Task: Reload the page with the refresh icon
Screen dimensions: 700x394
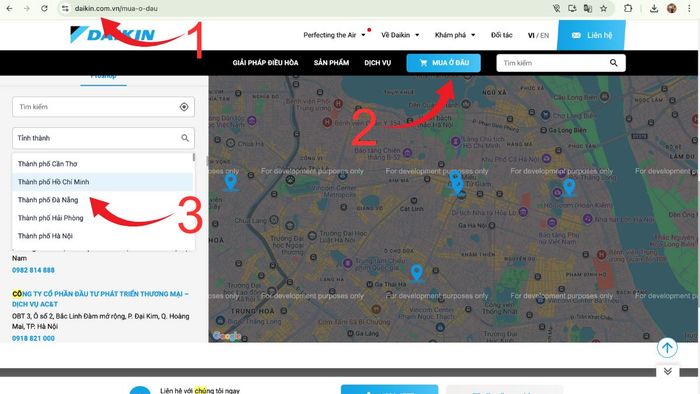Action: (44, 8)
